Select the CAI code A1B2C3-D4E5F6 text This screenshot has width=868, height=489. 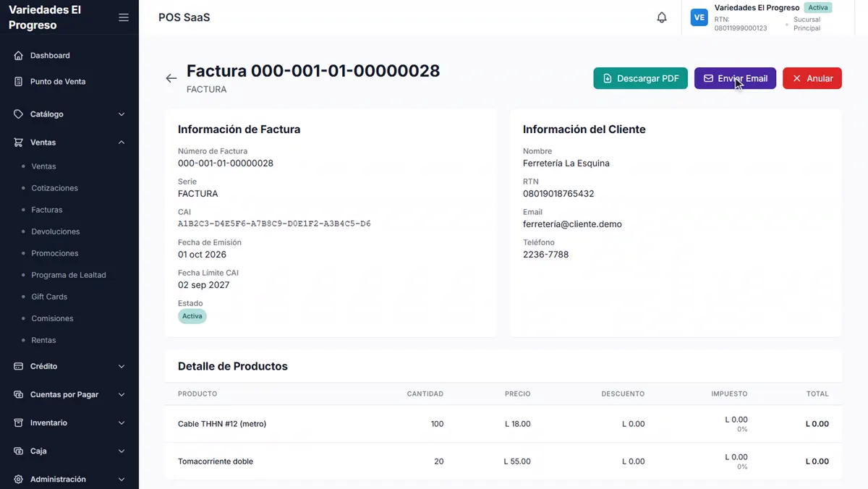point(274,224)
